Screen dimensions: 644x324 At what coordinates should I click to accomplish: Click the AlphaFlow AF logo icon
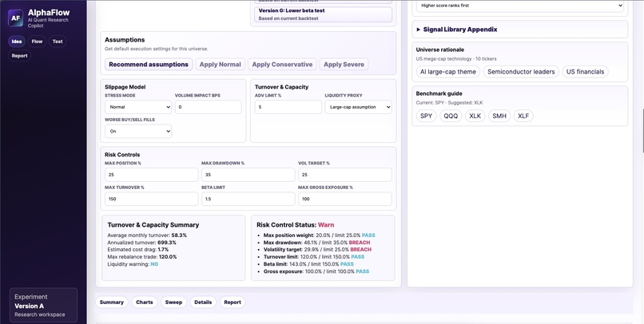click(x=16, y=18)
